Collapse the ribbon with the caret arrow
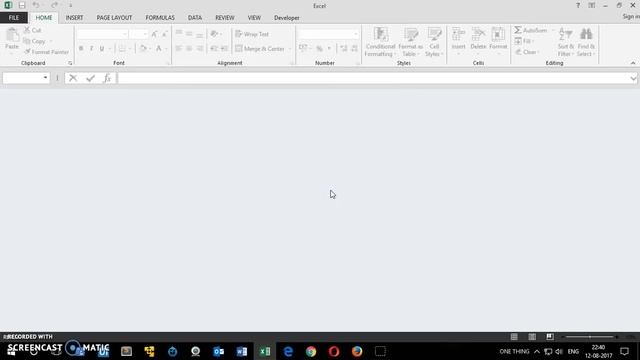Viewport: 640px width, 360px height. 633,63
